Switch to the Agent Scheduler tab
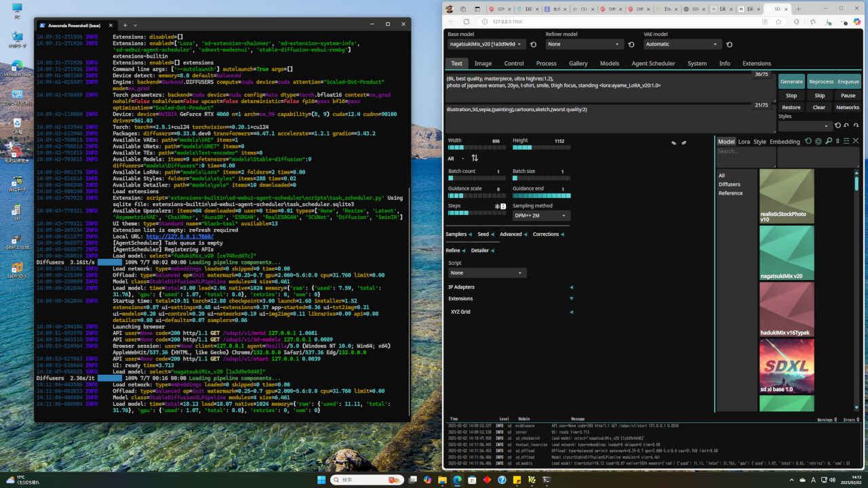The width and height of the screenshot is (868, 488). [x=653, y=64]
